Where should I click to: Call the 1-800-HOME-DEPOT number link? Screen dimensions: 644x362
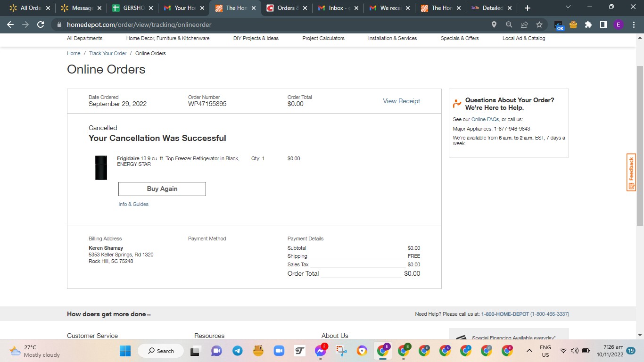click(525, 314)
